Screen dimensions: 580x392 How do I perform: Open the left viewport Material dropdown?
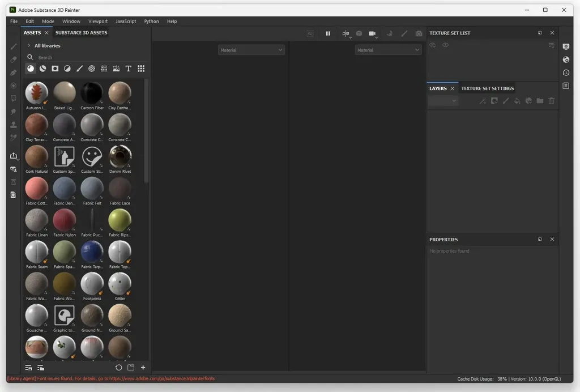[x=251, y=50]
